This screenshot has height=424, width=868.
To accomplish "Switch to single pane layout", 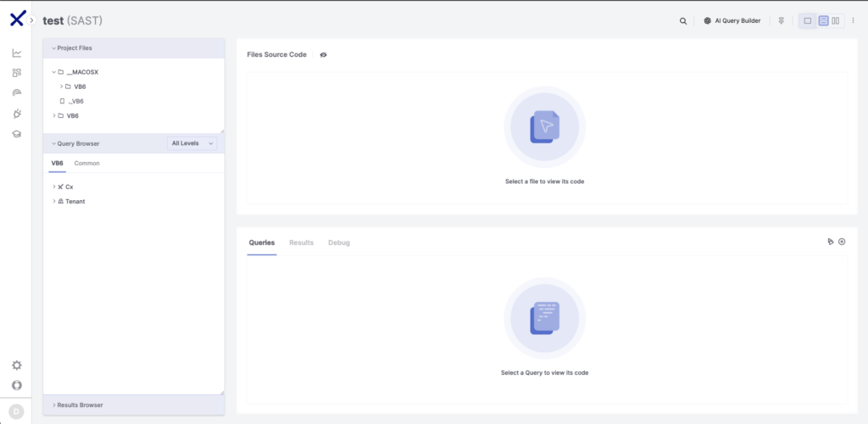I will [808, 21].
